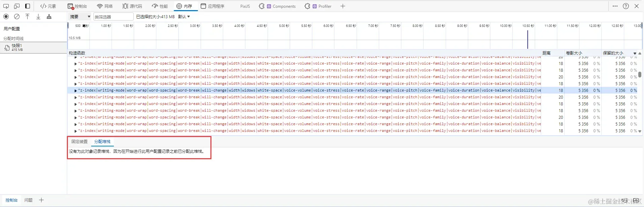Switch to the drawer 控制台 tab
This screenshot has height=207, width=644.
pos(11,200)
